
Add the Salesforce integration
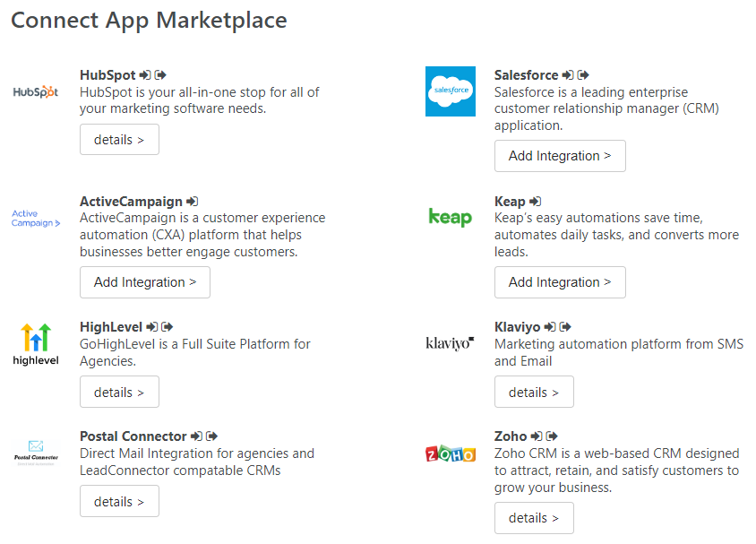[x=560, y=156]
